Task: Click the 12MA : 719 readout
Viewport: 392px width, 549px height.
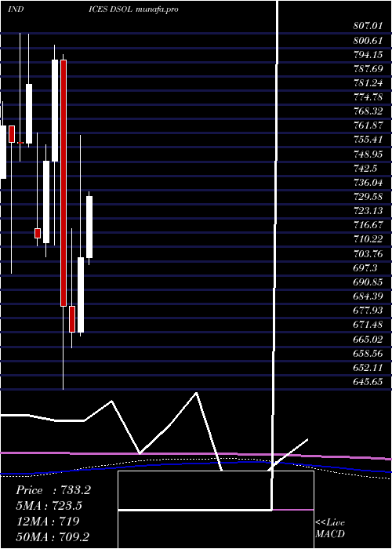Action: pyautogui.click(x=48, y=522)
